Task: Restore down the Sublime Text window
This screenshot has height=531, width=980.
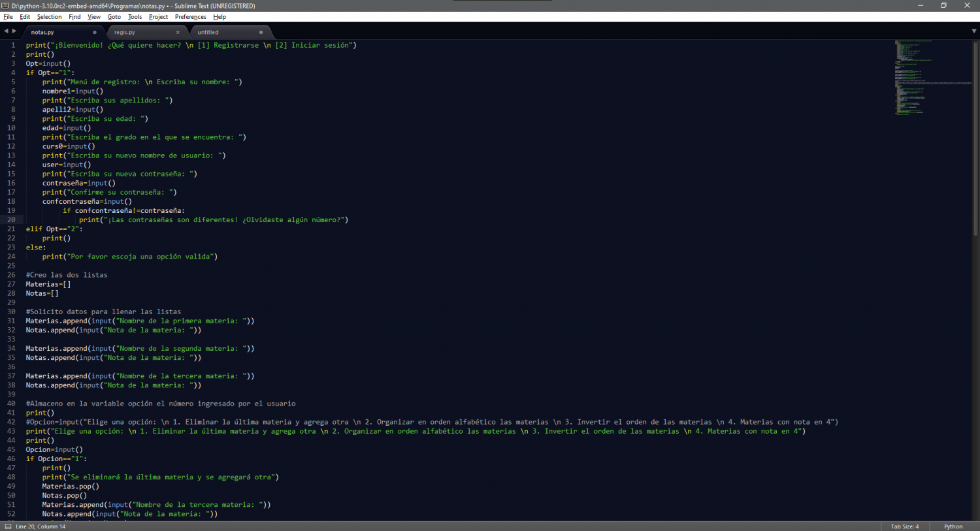Action: tap(943, 5)
